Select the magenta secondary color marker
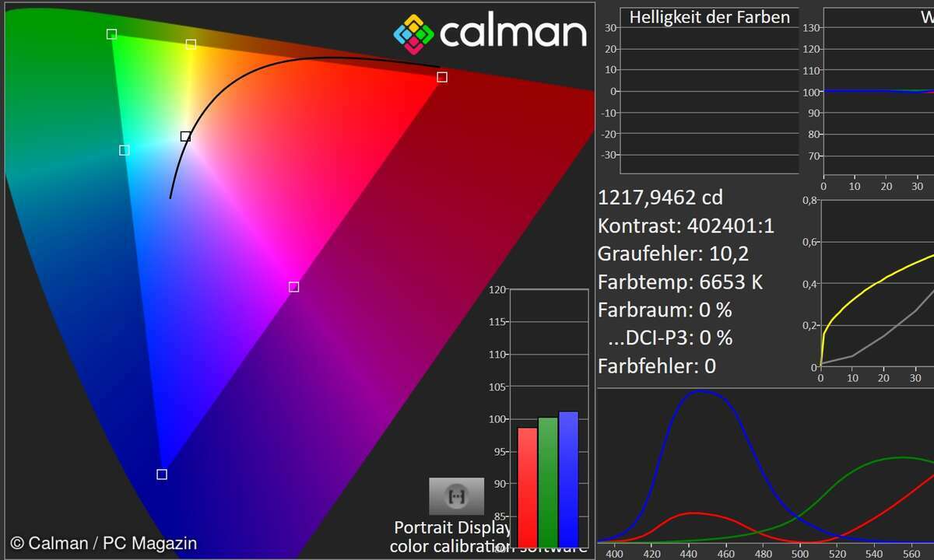 (x=293, y=287)
